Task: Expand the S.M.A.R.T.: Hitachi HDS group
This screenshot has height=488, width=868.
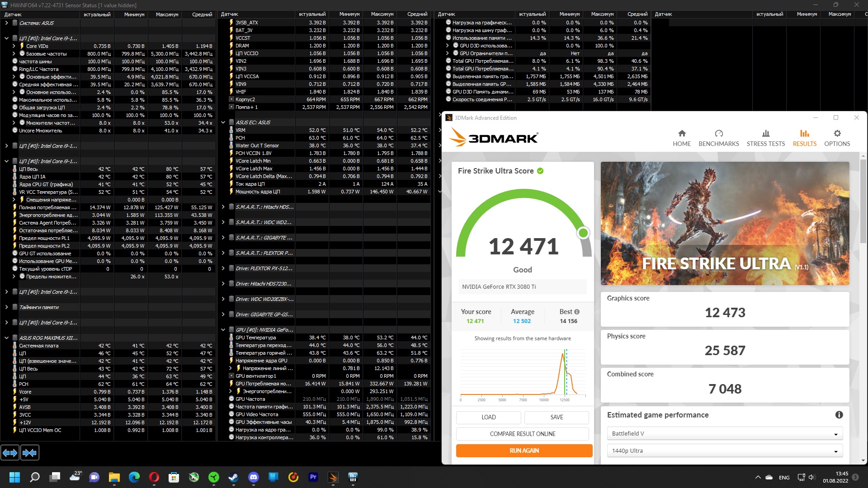Action: (223, 207)
